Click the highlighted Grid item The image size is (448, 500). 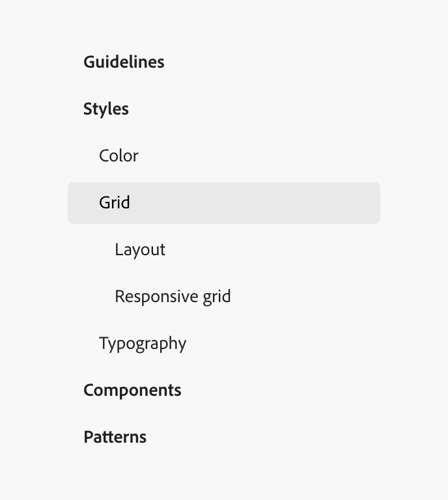(x=115, y=202)
